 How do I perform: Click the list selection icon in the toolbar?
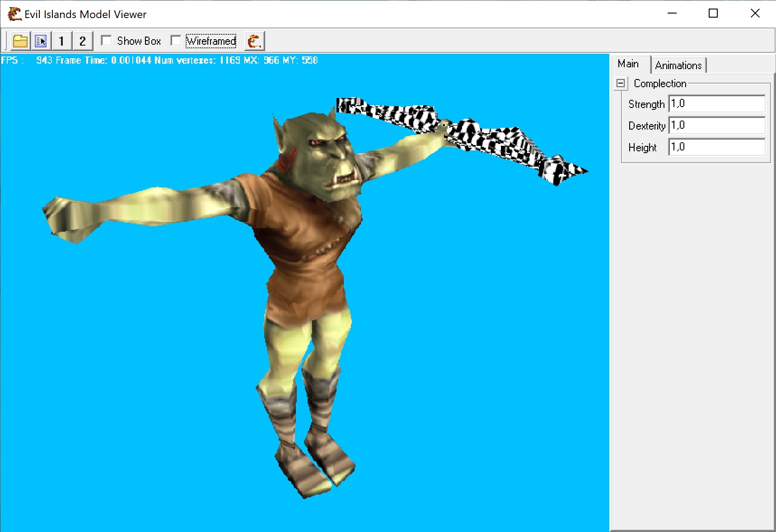[41, 41]
